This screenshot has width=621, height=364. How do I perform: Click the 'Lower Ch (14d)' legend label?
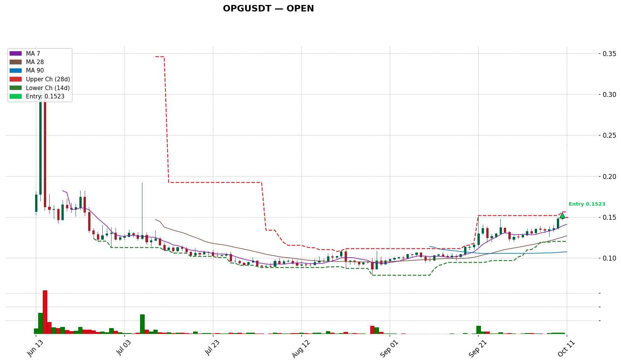tap(48, 88)
